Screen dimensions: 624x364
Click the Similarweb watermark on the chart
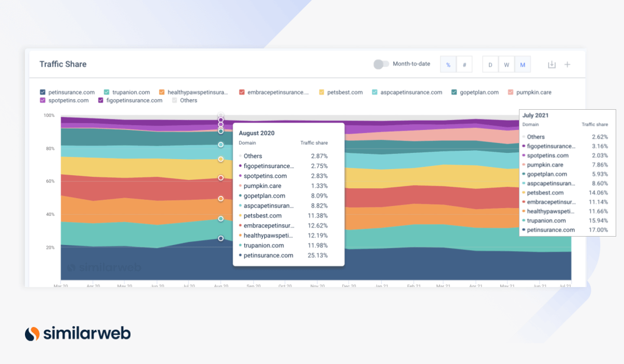[x=105, y=267]
